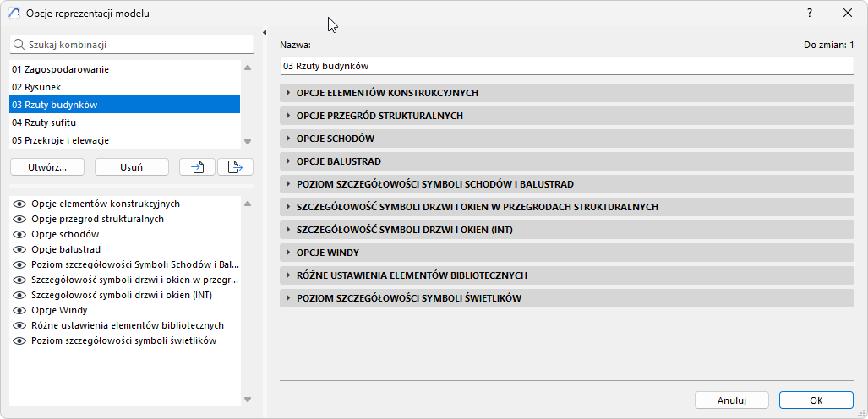Expand SZCZEGÓŁOWOŚĆ SYMBOLI W PRZEGRODACH STRUKTURALNYCH section
The width and height of the screenshot is (868, 419).
567,207
